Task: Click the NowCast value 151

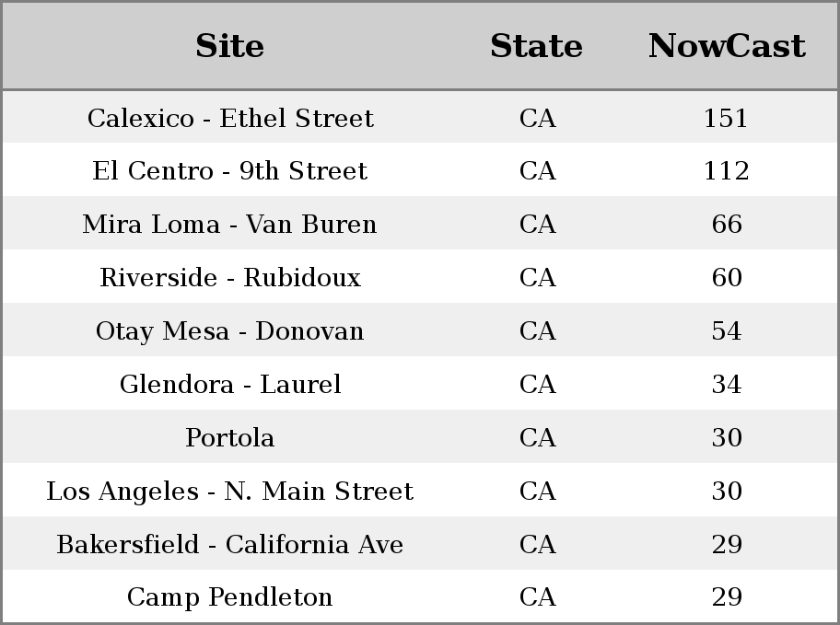Action: 726,118
